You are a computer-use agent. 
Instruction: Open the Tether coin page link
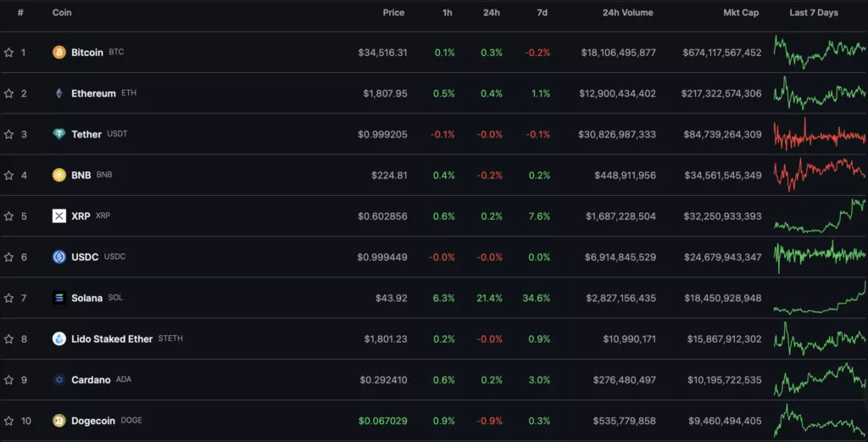click(x=86, y=134)
